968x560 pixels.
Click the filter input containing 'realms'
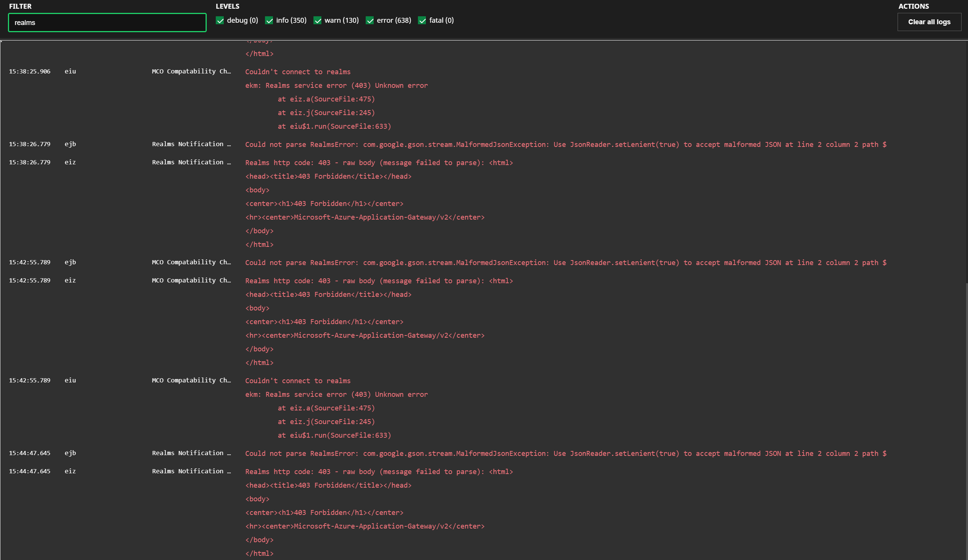tap(107, 23)
